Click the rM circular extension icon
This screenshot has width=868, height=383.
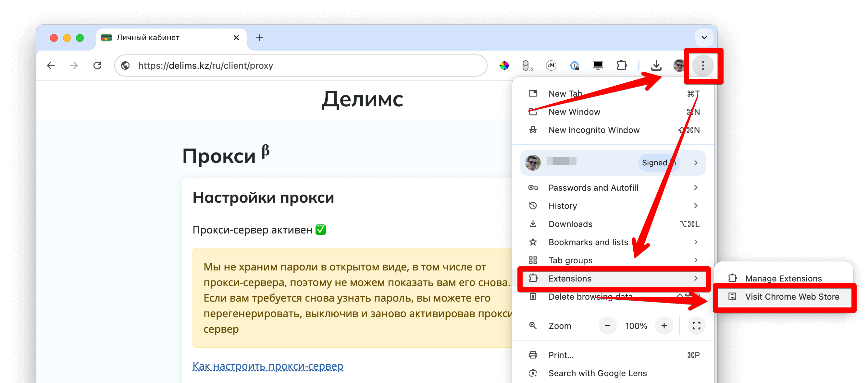tap(551, 65)
